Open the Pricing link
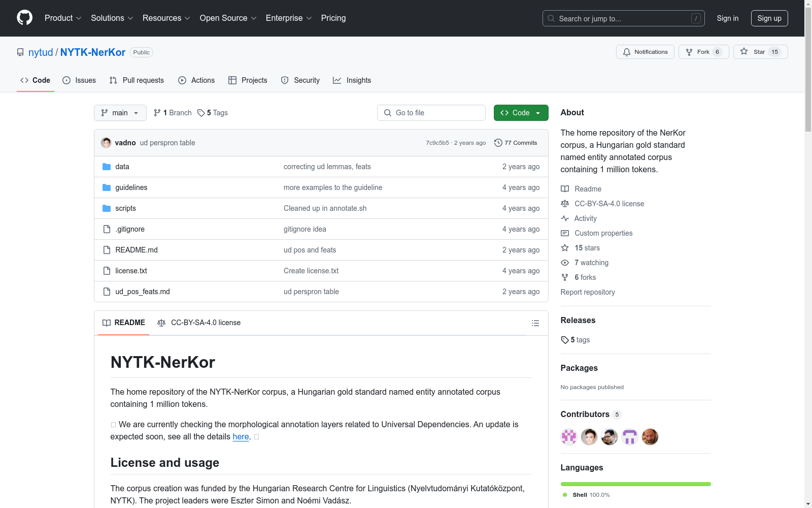The height and width of the screenshot is (508, 812). (x=333, y=18)
